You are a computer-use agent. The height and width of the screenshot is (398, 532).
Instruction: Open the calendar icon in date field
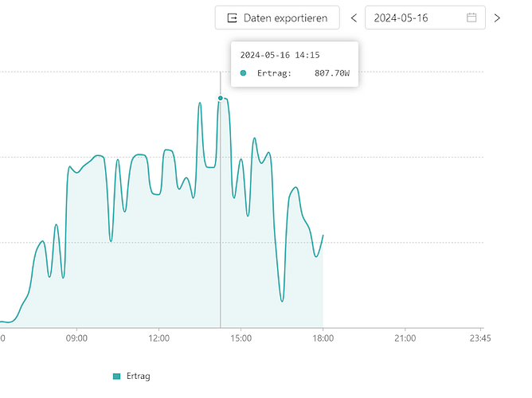(471, 18)
